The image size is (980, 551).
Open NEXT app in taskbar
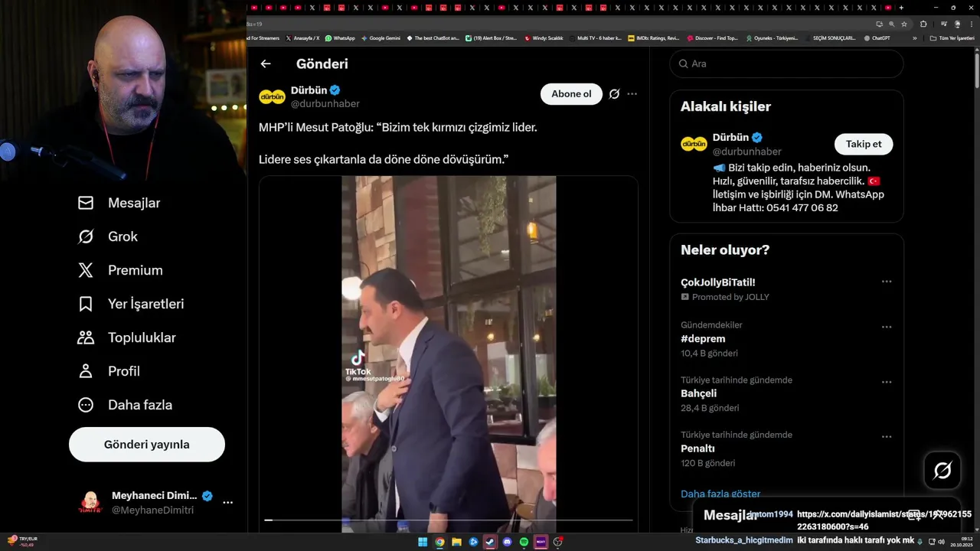[x=541, y=542]
